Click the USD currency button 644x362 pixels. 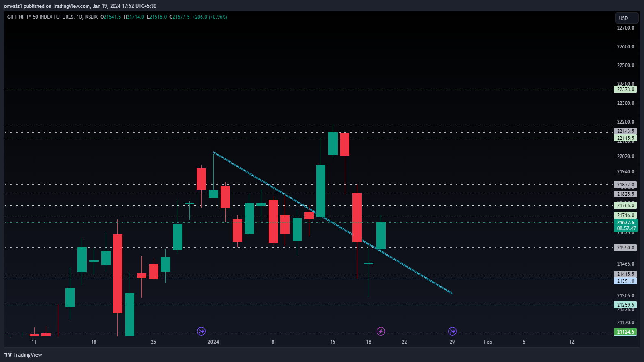click(626, 18)
